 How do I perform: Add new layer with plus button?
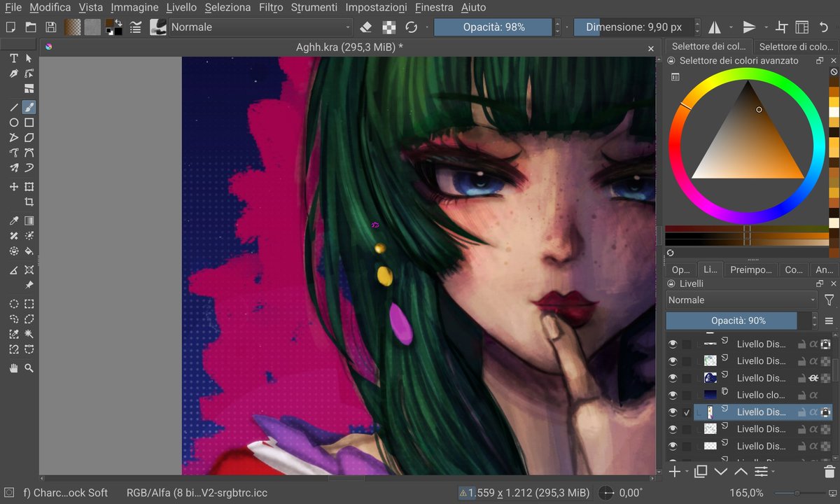coord(674,472)
